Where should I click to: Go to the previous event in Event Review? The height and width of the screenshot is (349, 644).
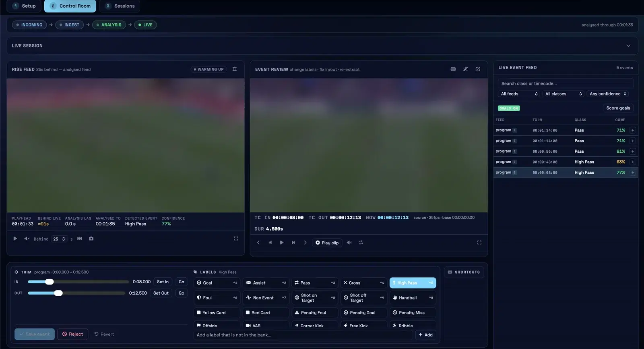tap(258, 243)
